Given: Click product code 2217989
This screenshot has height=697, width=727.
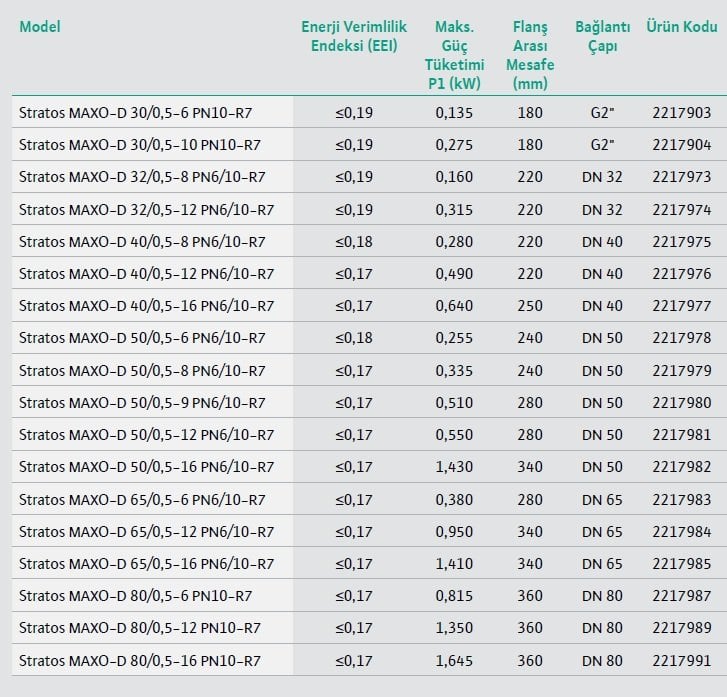Looking at the screenshot, I should pos(682,627).
